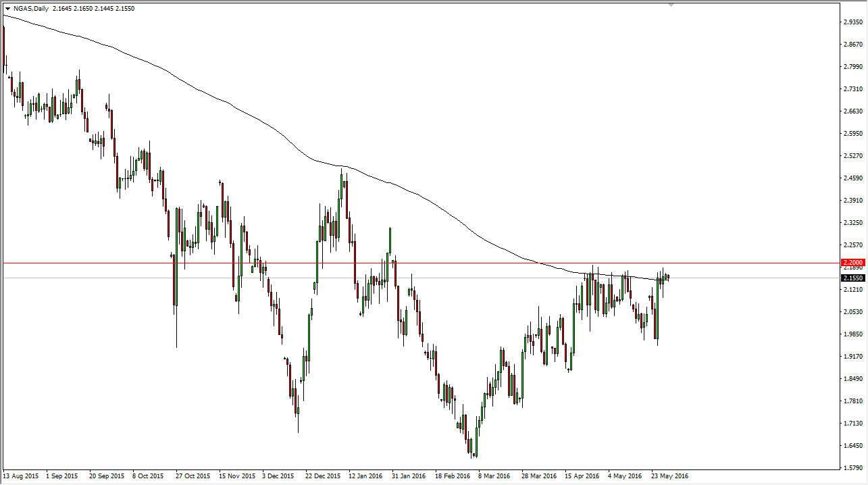Click the 2.5950 price axis label
Image resolution: width=868 pixels, height=485 pixels.
point(852,133)
